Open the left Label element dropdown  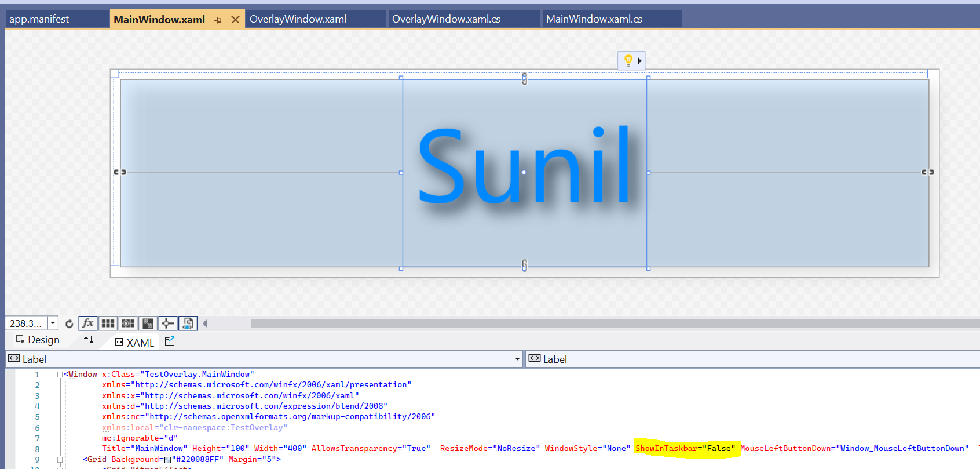tap(264, 359)
